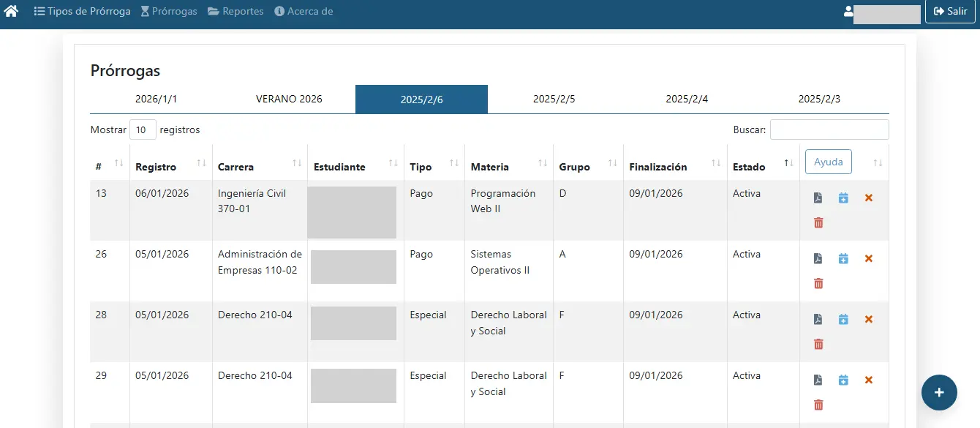Sort the table by Materia column
This screenshot has width=980, height=428.
tap(509, 162)
